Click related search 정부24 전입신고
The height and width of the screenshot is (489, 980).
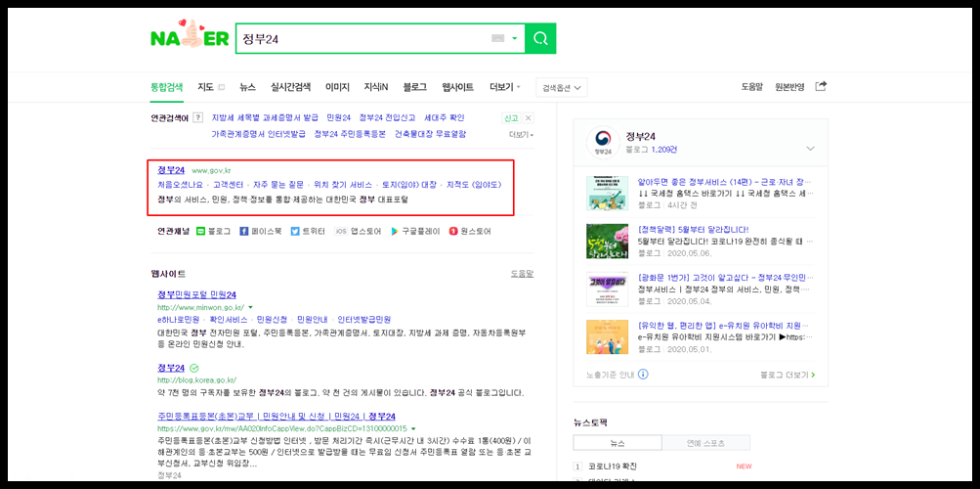[x=387, y=117]
